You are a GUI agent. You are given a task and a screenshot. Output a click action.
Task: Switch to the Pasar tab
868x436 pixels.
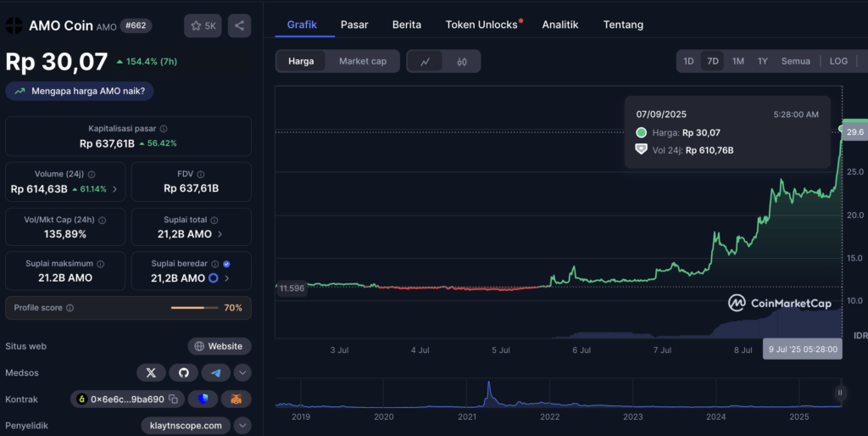[354, 25]
